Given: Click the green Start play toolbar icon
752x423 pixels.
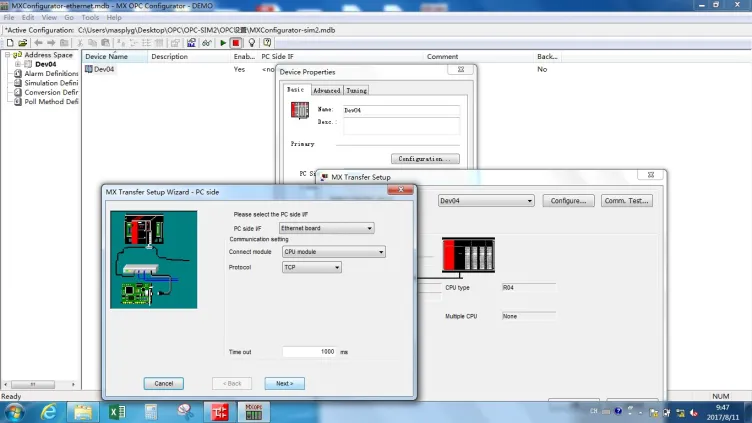Looking at the screenshot, I should [223, 43].
